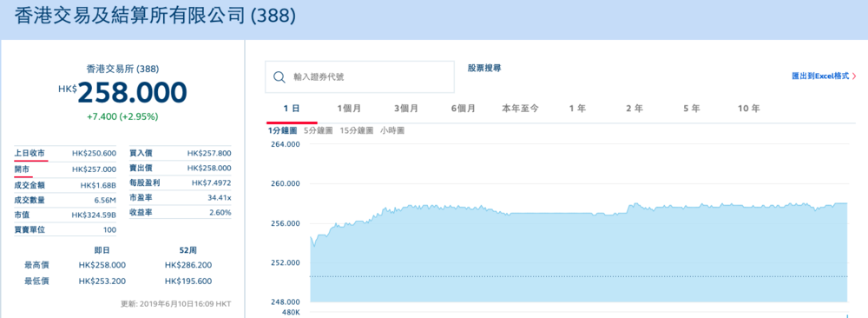Click the magnifier search icon
The width and height of the screenshot is (868, 318).
pos(279,77)
